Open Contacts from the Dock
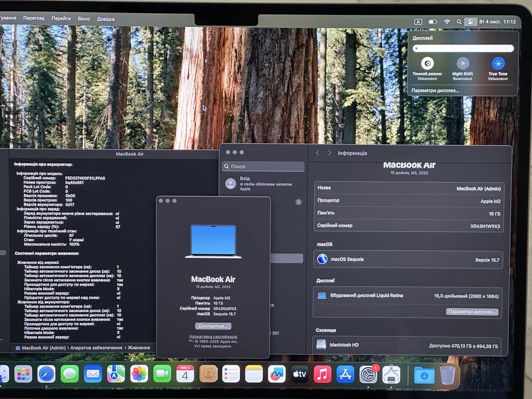 [208, 374]
